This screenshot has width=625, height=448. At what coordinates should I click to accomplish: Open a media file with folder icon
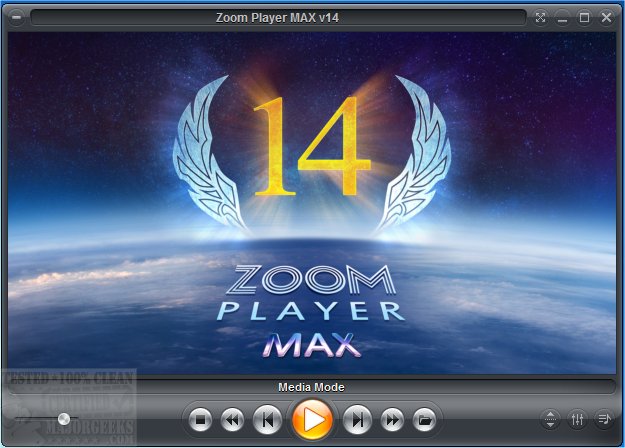pos(424,419)
